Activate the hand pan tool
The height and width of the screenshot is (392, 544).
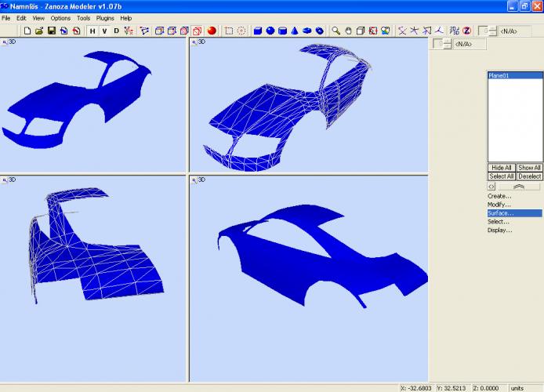click(x=348, y=31)
